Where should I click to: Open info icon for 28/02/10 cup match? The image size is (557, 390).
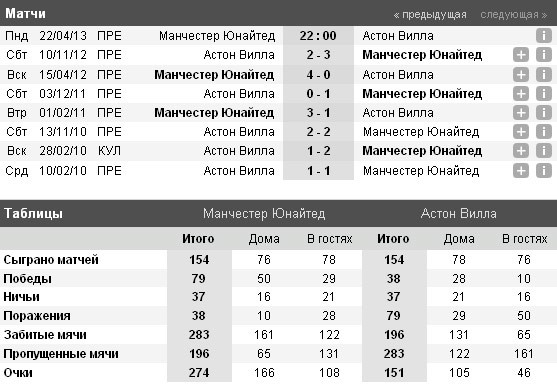coord(544,151)
